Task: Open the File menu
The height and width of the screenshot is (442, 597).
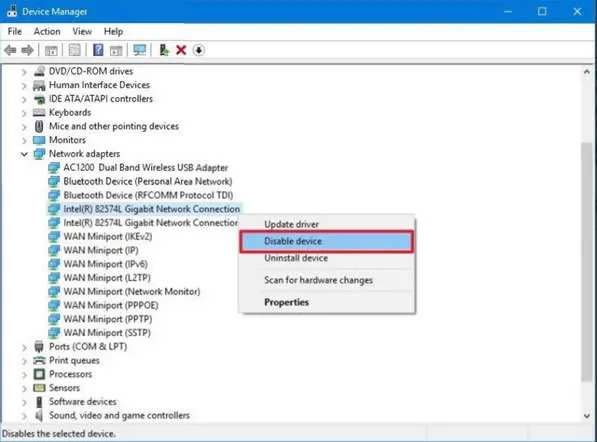Action: tap(15, 31)
